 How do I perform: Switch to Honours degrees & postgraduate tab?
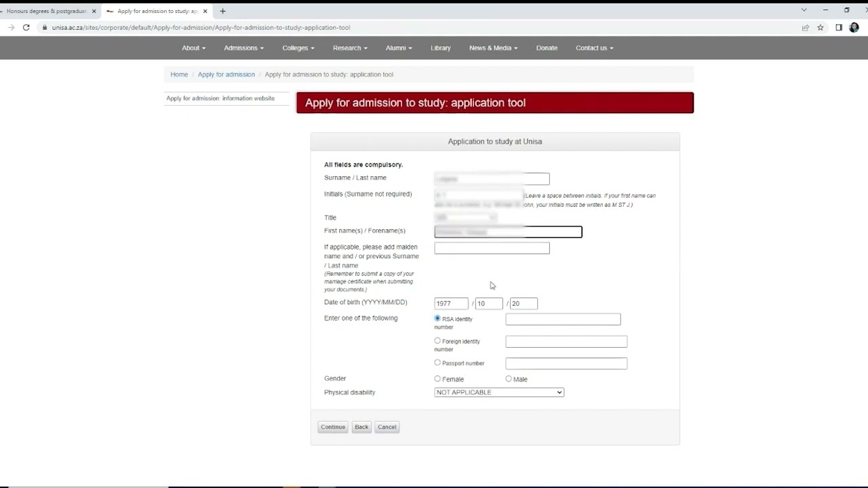[46, 11]
